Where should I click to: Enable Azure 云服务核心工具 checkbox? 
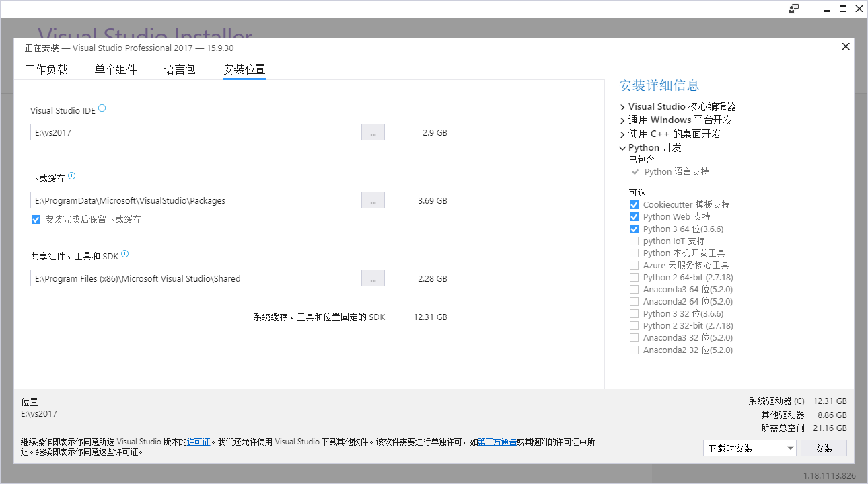(x=634, y=265)
